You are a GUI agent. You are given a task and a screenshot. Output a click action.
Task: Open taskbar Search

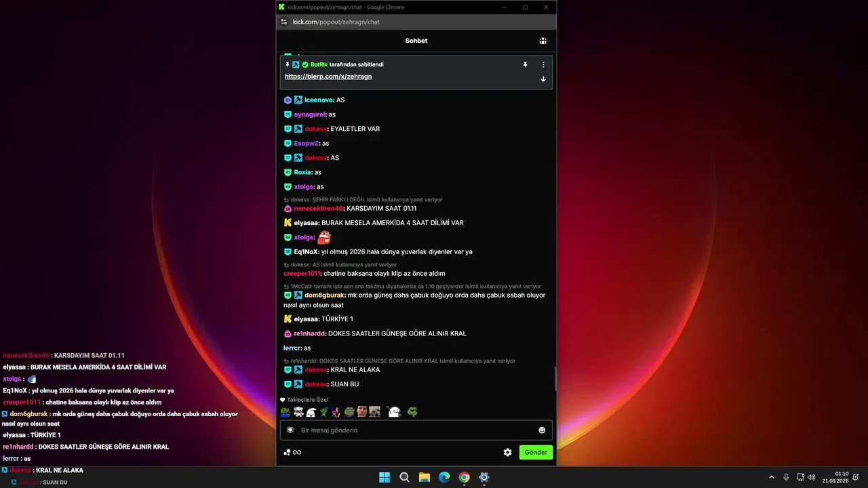click(x=404, y=477)
